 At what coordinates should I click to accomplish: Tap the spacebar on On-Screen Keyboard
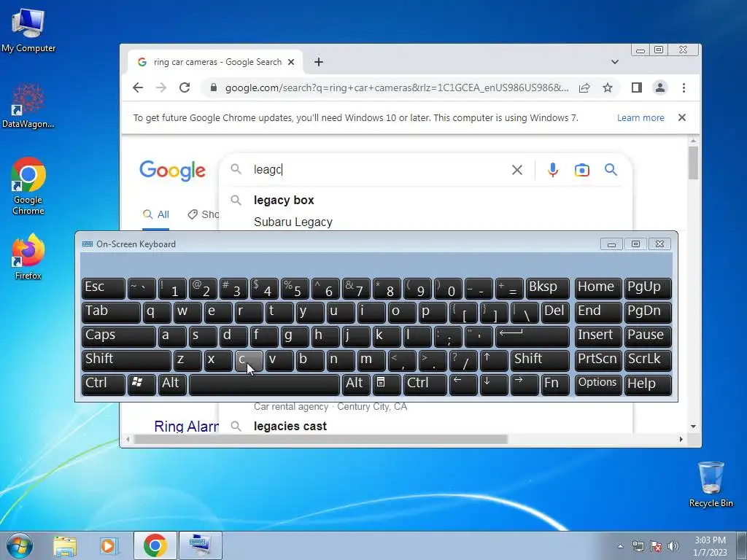click(x=264, y=384)
